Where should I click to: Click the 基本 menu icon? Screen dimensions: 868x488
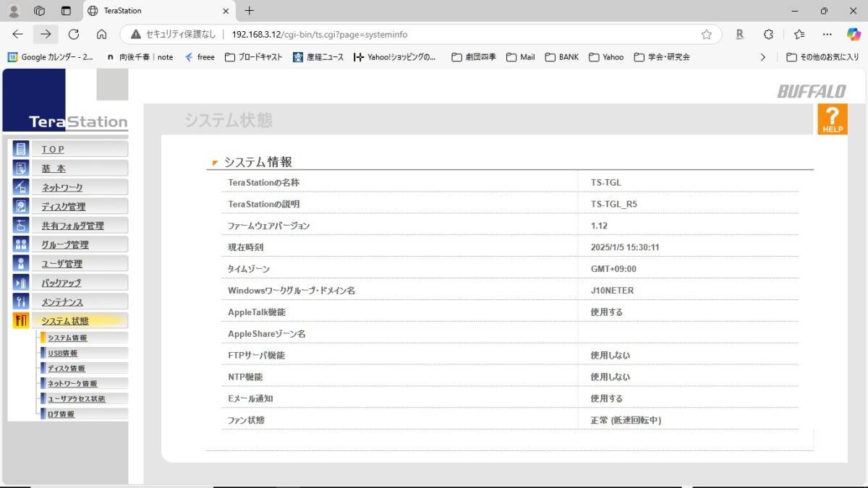click(x=21, y=168)
